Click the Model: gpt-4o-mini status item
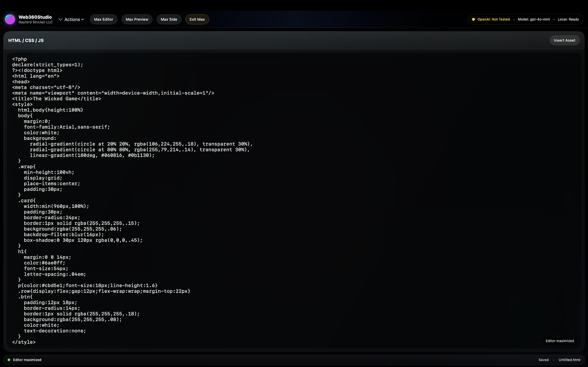 click(x=533, y=19)
